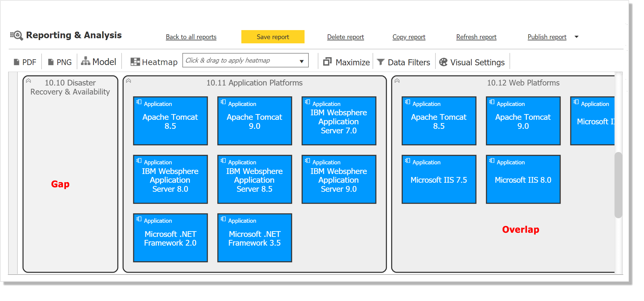Click component icon on IBM Websphere Server 8.5 card

[x=223, y=160]
